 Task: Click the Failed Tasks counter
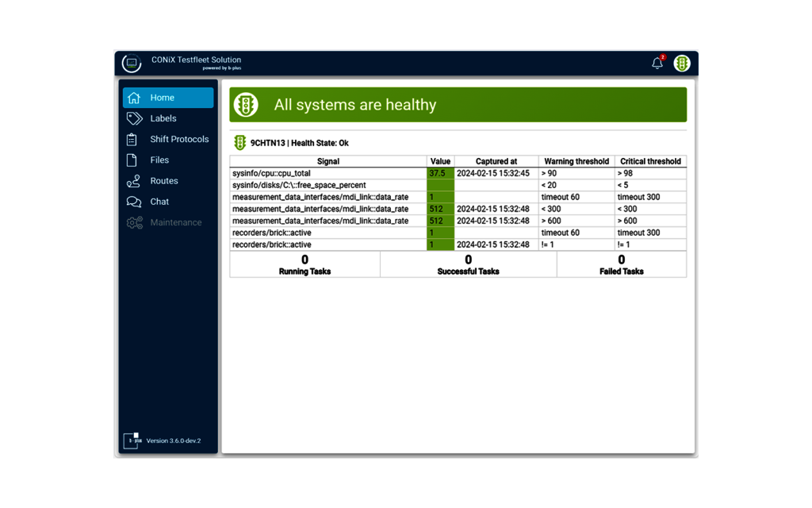point(622,264)
